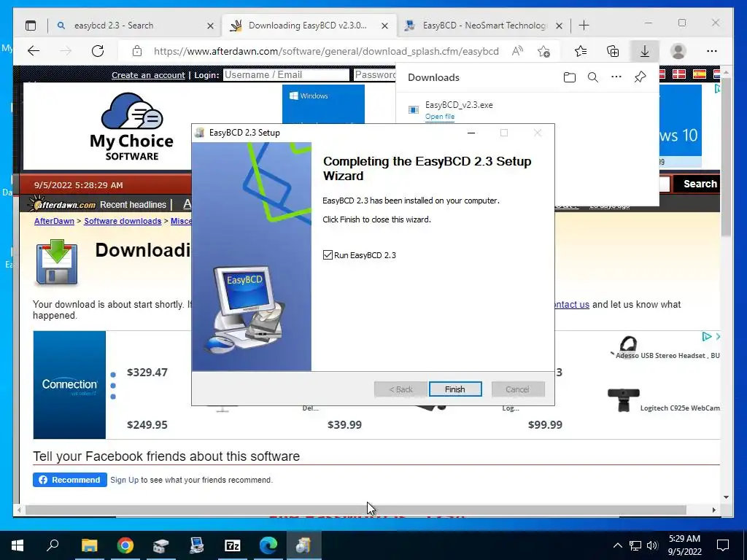Uncheck the Run EasyBCD 2.3 checkbox
The image size is (747, 560).
point(328,255)
